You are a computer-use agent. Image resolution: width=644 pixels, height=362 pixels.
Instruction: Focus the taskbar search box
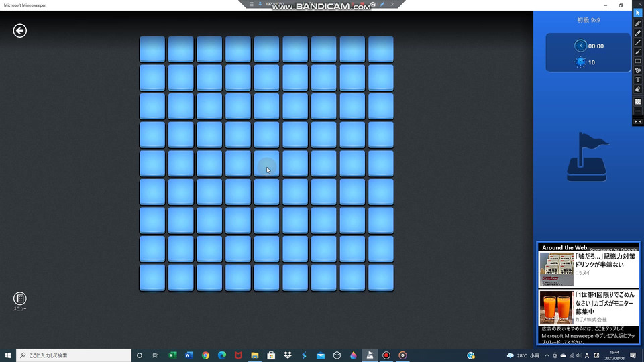point(74,355)
